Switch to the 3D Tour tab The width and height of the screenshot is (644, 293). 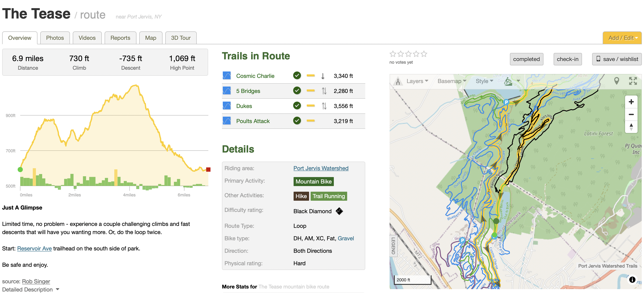(x=181, y=38)
